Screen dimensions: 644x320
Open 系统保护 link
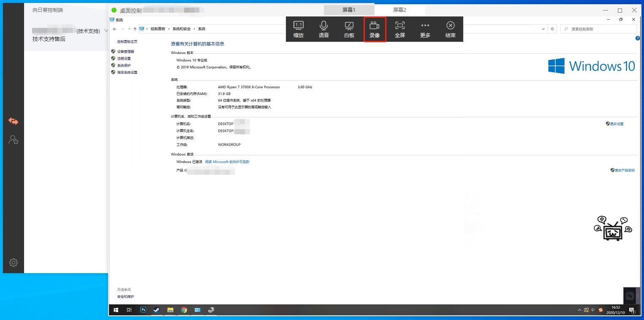[x=124, y=65]
